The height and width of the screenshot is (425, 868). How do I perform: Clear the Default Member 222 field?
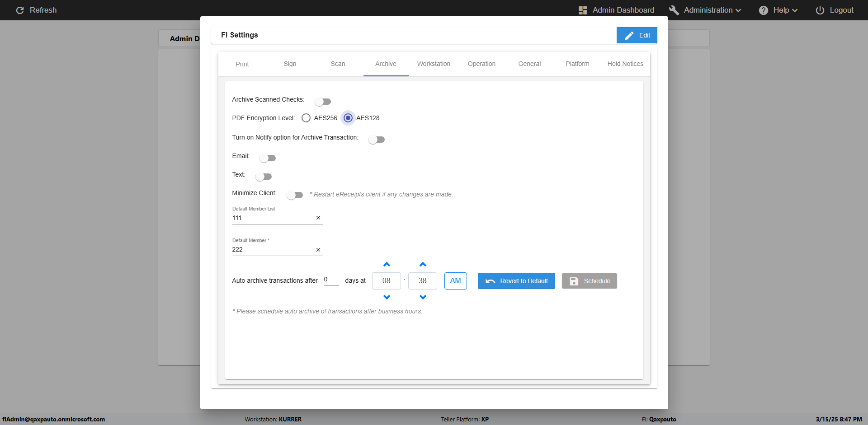318,250
